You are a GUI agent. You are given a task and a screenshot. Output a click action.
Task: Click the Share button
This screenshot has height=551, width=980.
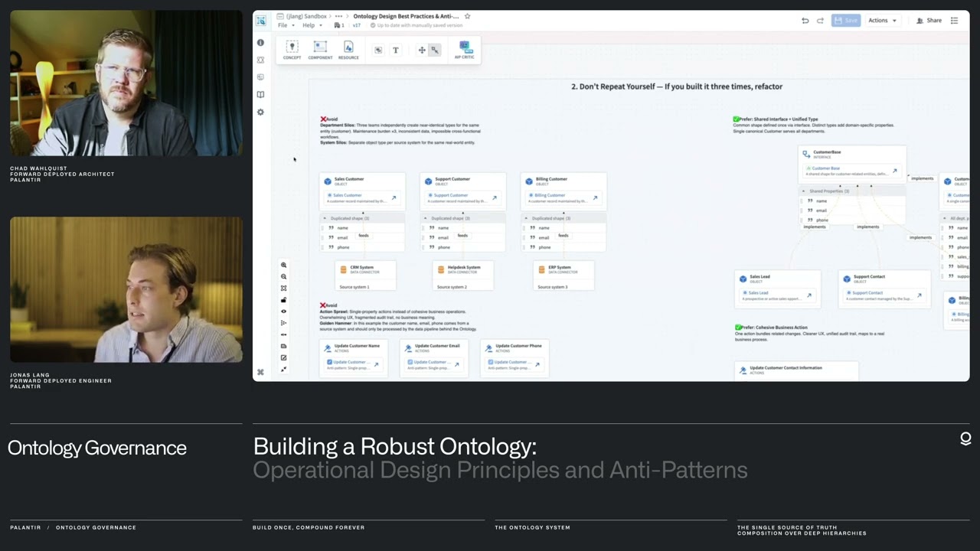[x=929, y=21]
